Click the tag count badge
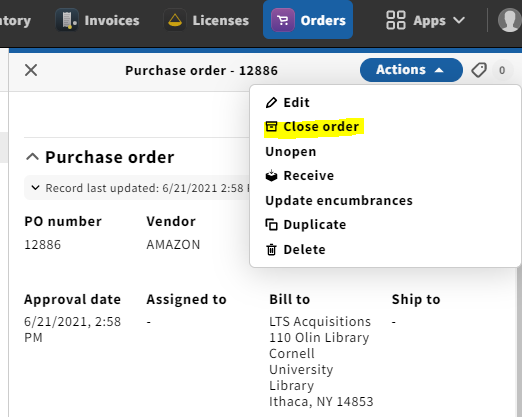 click(x=502, y=70)
